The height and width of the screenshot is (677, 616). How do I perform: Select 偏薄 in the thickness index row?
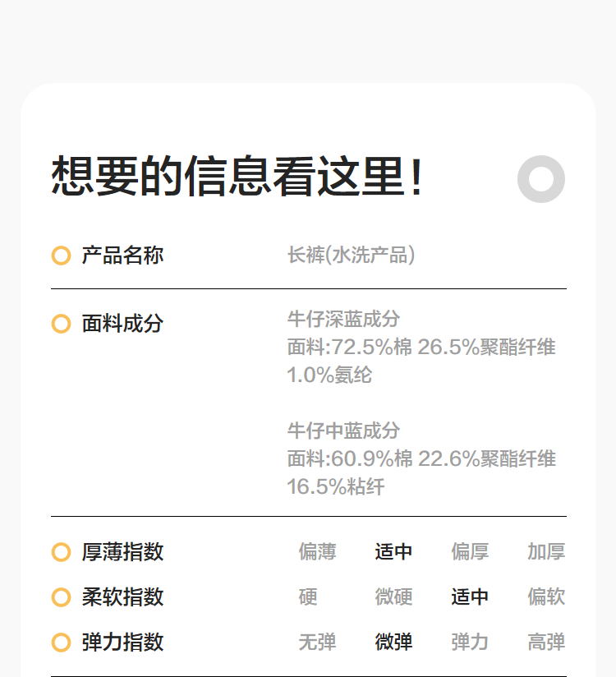pyautogui.click(x=317, y=552)
